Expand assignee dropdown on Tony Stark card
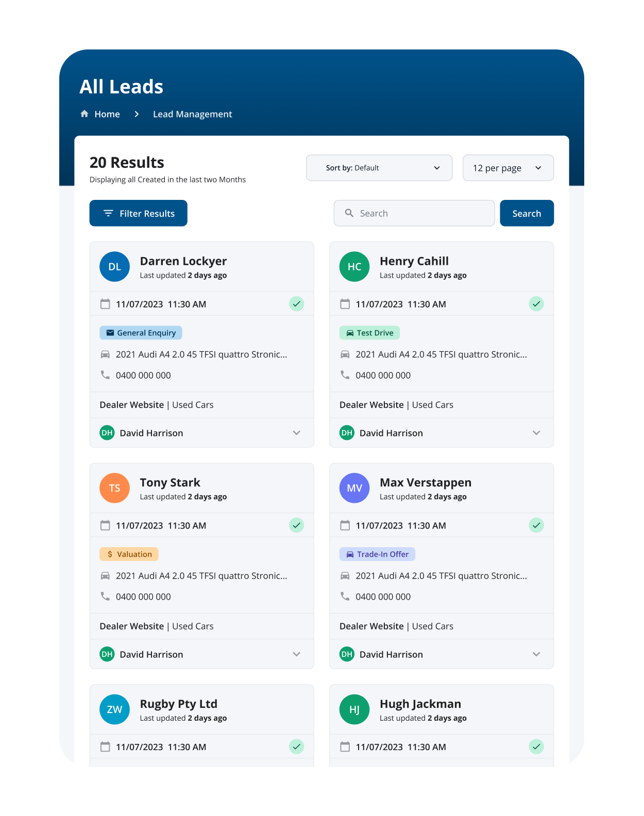644x816 pixels. pos(296,654)
